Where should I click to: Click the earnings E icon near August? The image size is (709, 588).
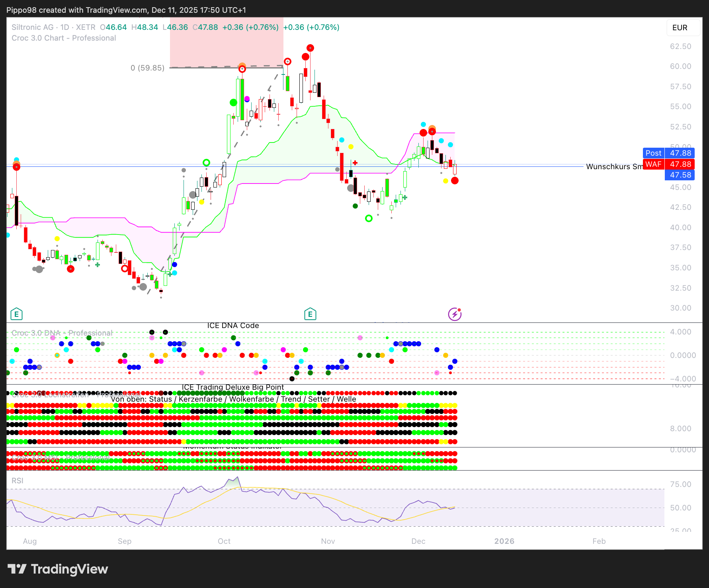16,314
